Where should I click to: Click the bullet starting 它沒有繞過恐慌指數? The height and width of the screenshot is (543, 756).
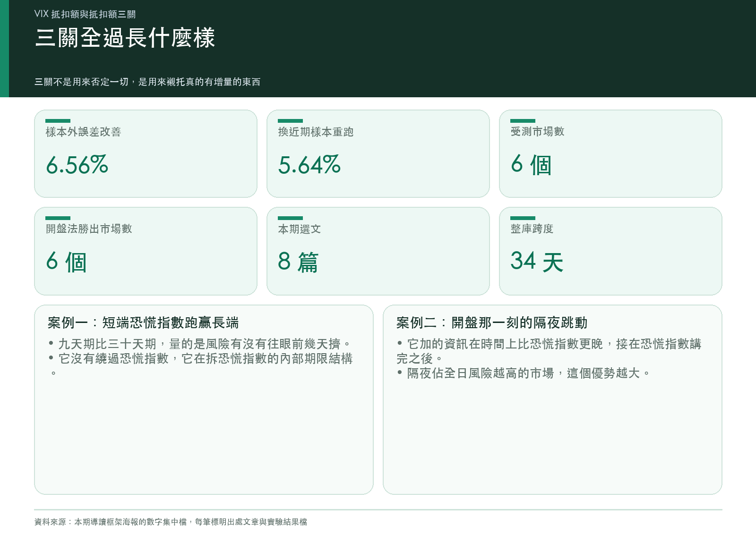coord(200,365)
